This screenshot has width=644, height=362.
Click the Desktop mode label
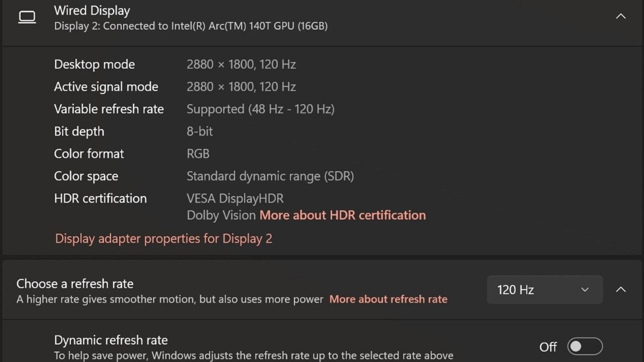[x=94, y=64]
